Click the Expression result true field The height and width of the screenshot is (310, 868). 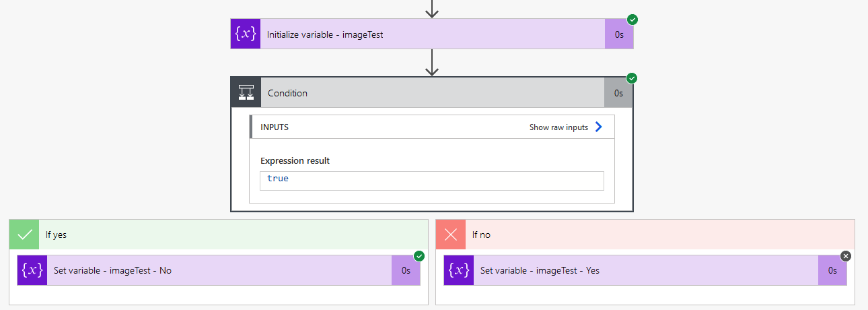[x=431, y=181]
